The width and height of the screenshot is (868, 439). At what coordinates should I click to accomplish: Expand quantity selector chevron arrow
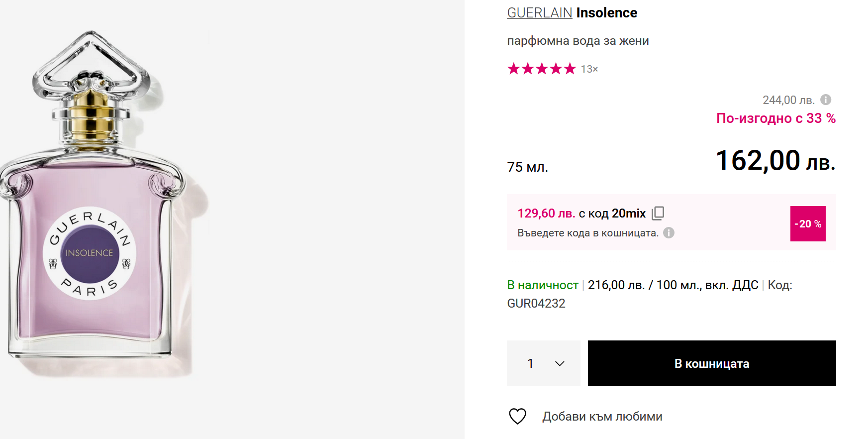point(560,363)
